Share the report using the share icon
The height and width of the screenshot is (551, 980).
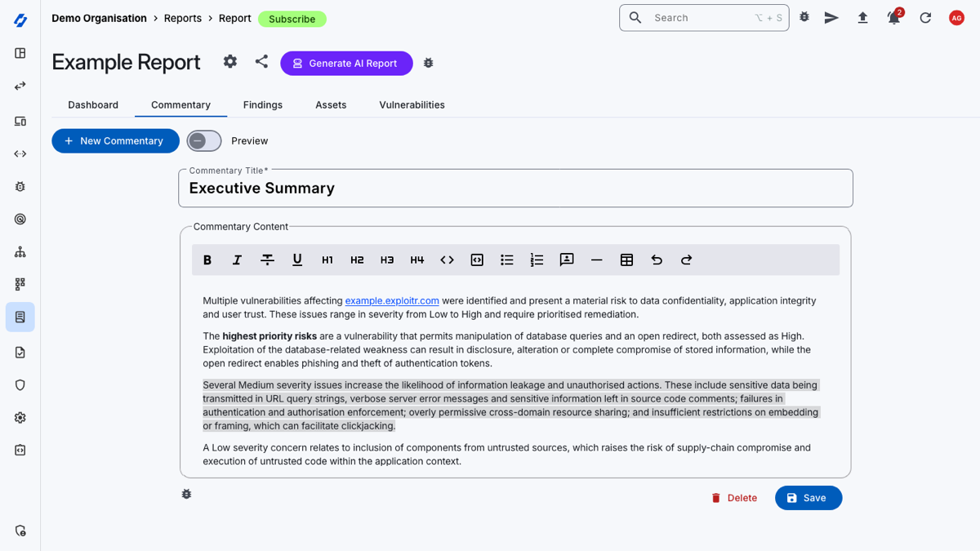[x=261, y=61]
